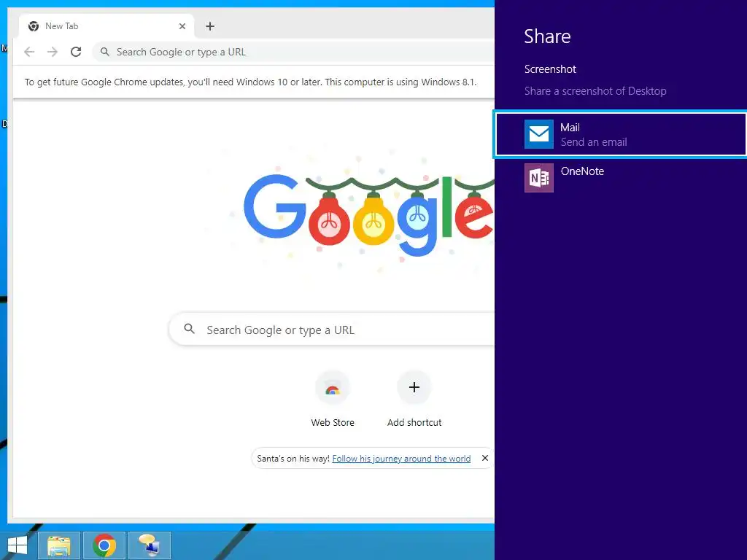Select Mail Send an email option
The width and height of the screenshot is (747, 560).
620,134
